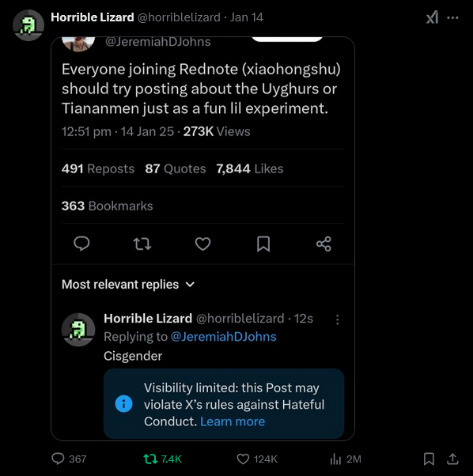
Task: Bookmark the Horrible Lizard post
Action: point(429,459)
